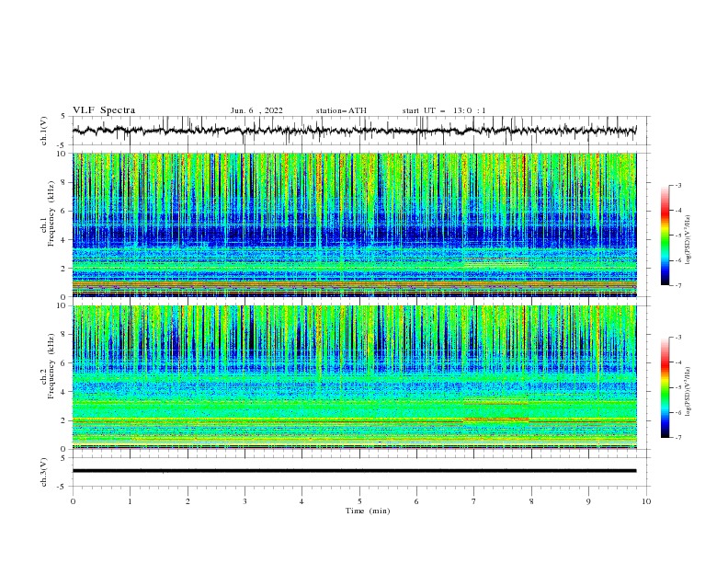Click the flat ch.3 voltage trace
This screenshot has height=563, width=728.
[354, 471]
